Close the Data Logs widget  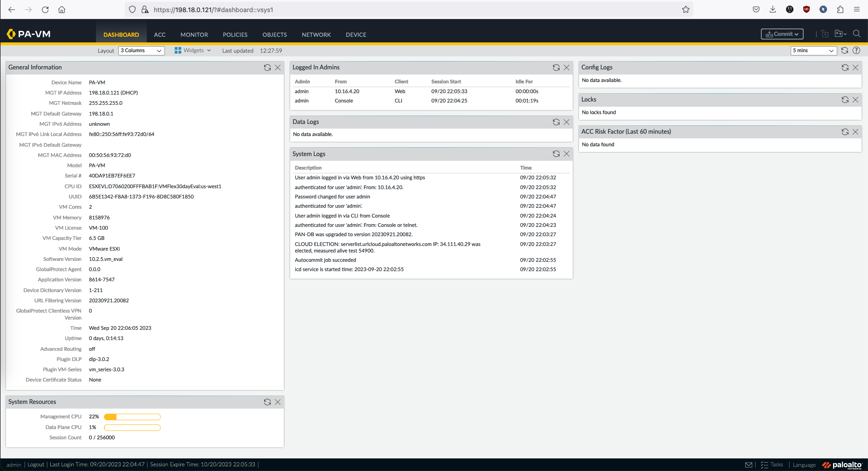(567, 122)
